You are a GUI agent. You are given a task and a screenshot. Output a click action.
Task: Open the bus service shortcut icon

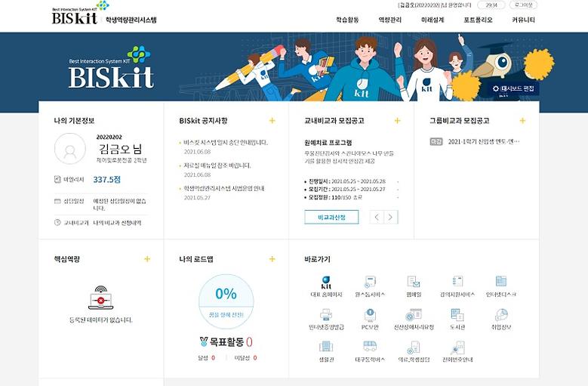(370, 346)
